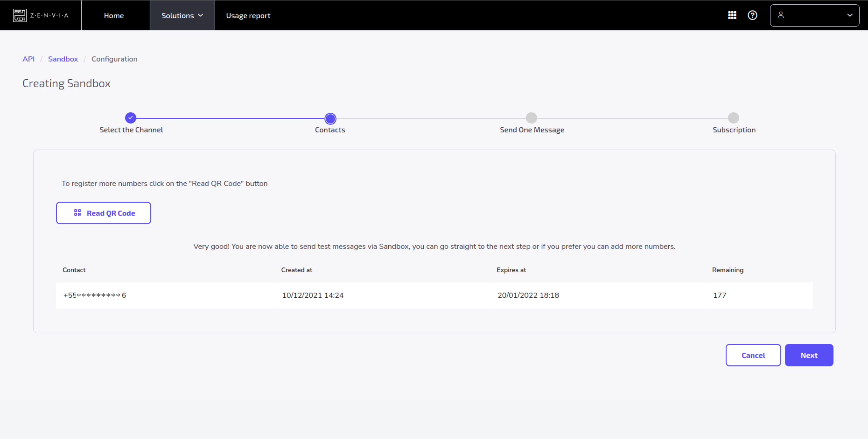The image size is (868, 439).
Task: Click the +55 contact table row
Action: (x=95, y=295)
